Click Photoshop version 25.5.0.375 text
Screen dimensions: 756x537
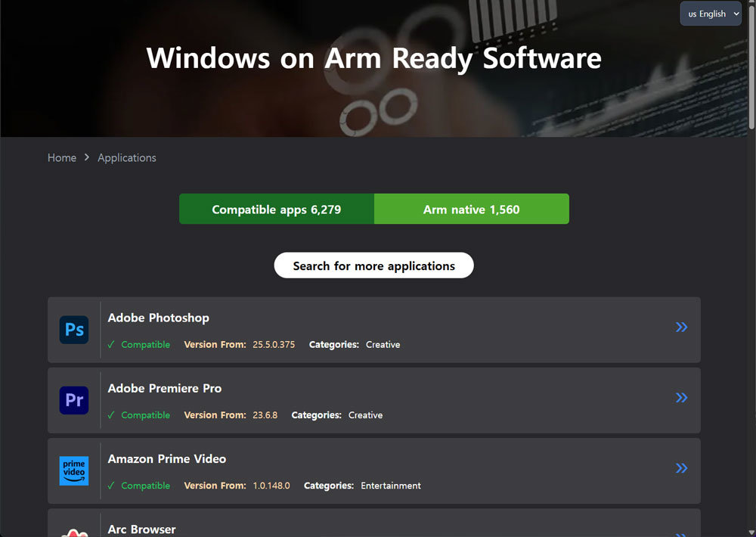pos(274,344)
